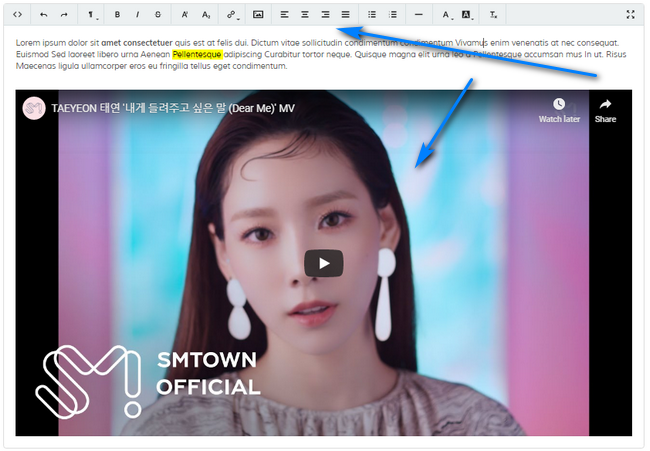
Task: Toggle fullscreen editor mode
Action: click(631, 15)
